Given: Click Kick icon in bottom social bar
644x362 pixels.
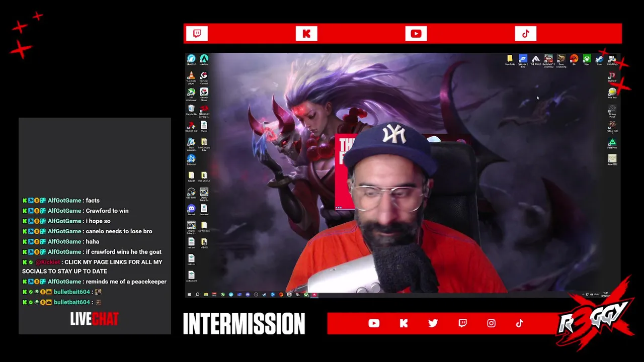Looking at the screenshot, I should coord(404,324).
